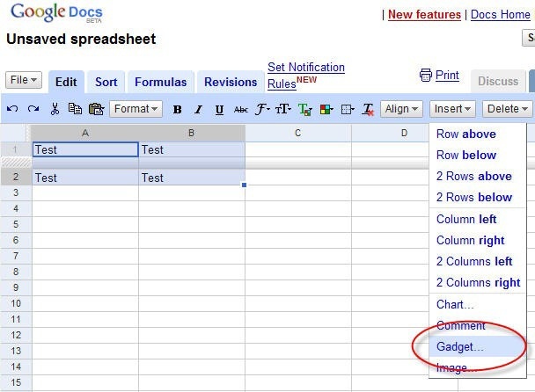Select row 10 header
Image resolution: width=535 pixels, height=392 pixels.
16,303
